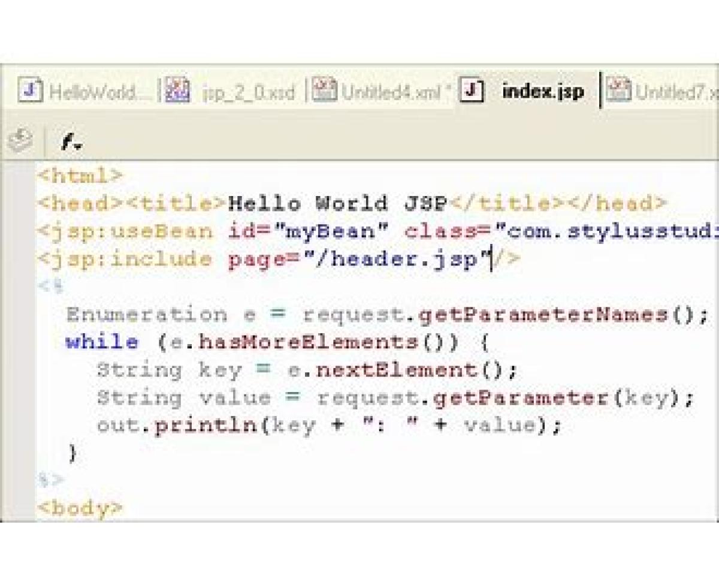Place cursor in the opening html tag
This screenshot has height=588, width=719.
pos(80,176)
